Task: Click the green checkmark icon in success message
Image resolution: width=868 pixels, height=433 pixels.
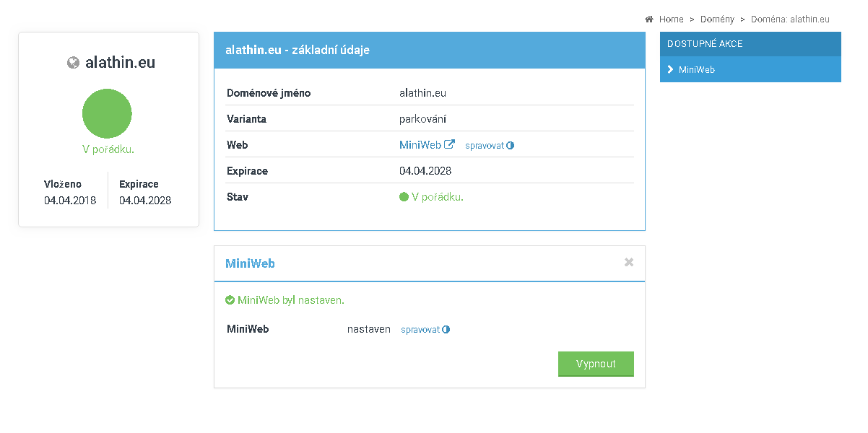Action: [230, 300]
